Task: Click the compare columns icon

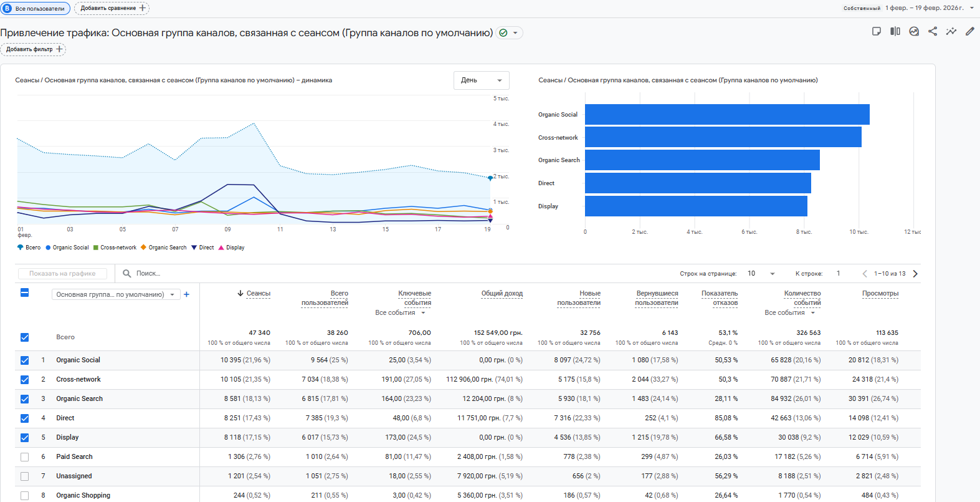Action: [x=895, y=31]
